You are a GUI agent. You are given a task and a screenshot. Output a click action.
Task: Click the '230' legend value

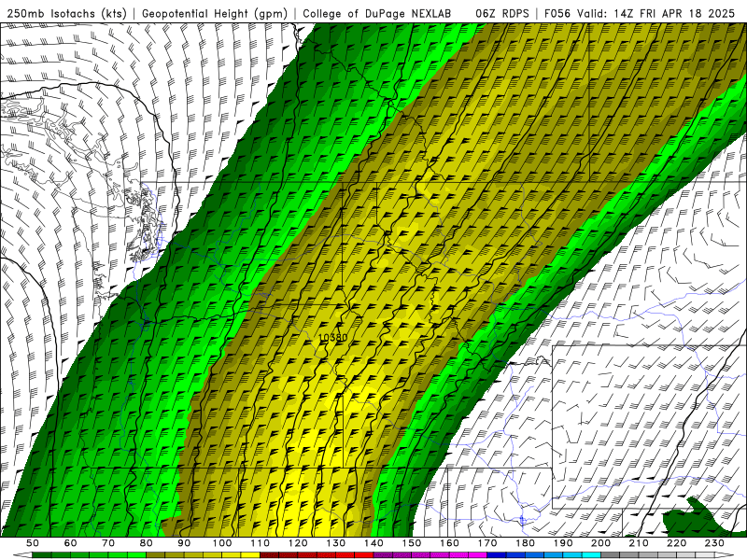point(715,543)
